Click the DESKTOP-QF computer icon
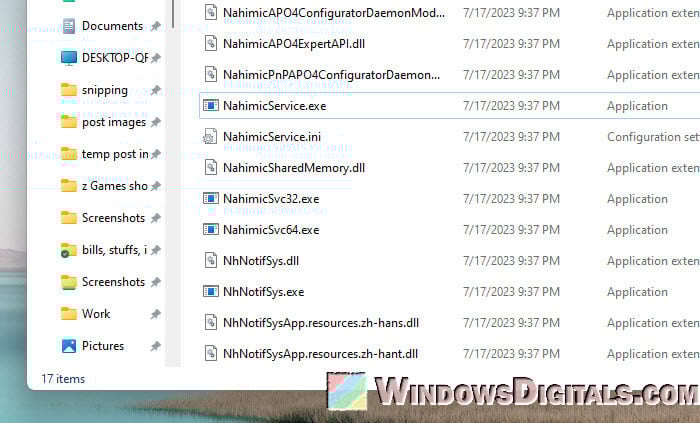 click(x=68, y=58)
